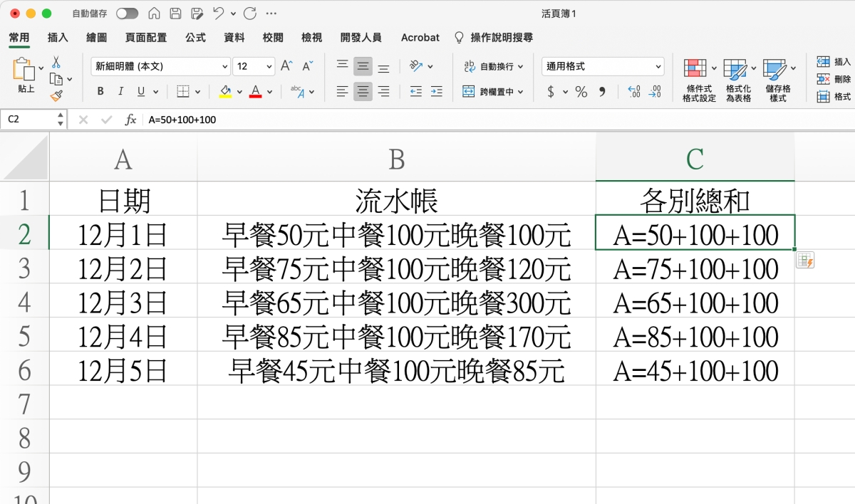This screenshot has width=855, height=504.
Task: Open the font name dropdown 新細明體
Action: pos(160,66)
